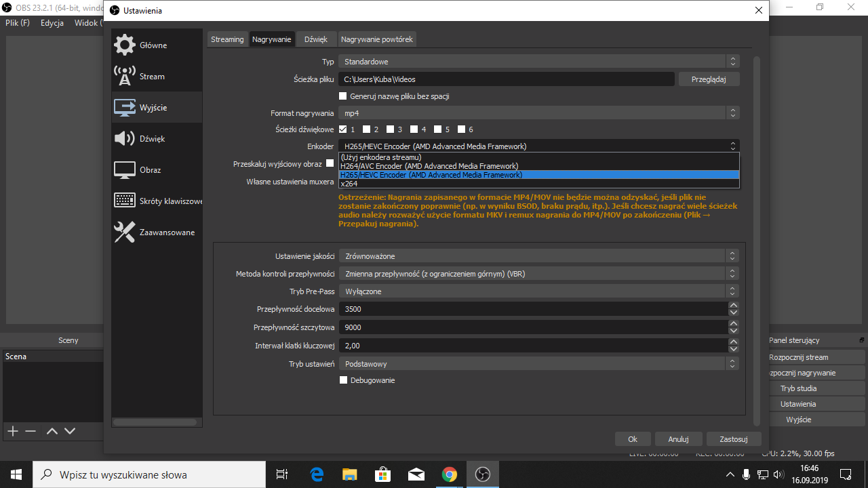Open the system volume tray icon
868x488 pixels.
778,474
